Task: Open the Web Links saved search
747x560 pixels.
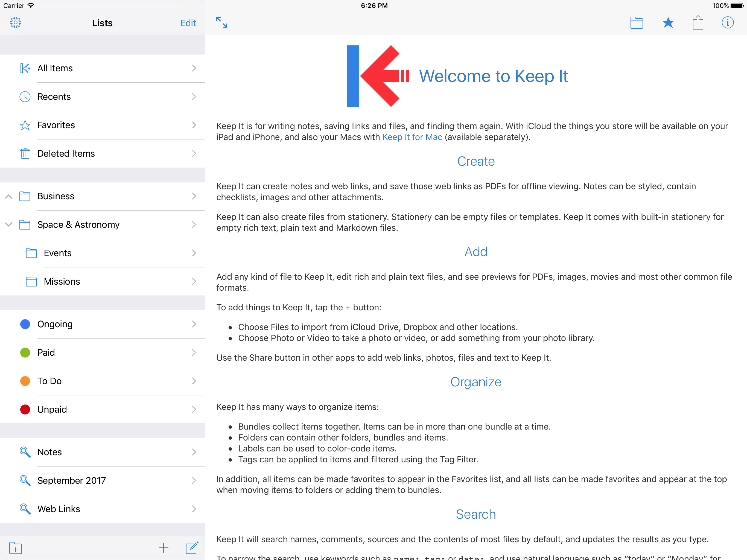Action: (x=102, y=509)
